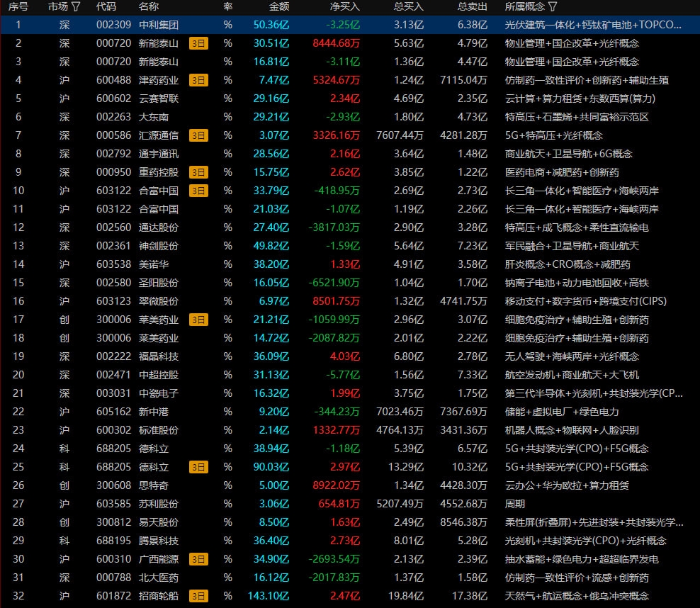Click total sell 8546.38万
The width and height of the screenshot is (700, 608).
[x=463, y=522]
